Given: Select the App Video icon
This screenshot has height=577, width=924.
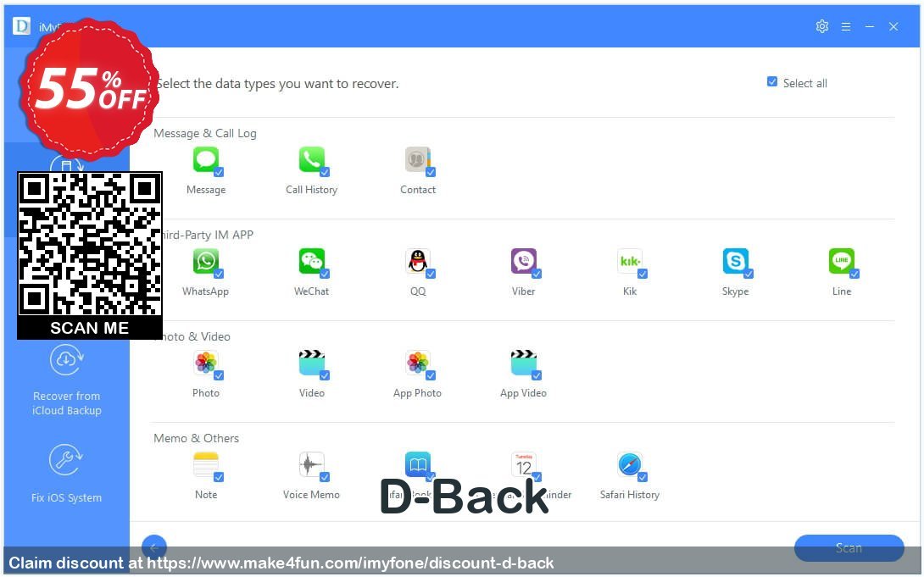Looking at the screenshot, I should (x=524, y=363).
